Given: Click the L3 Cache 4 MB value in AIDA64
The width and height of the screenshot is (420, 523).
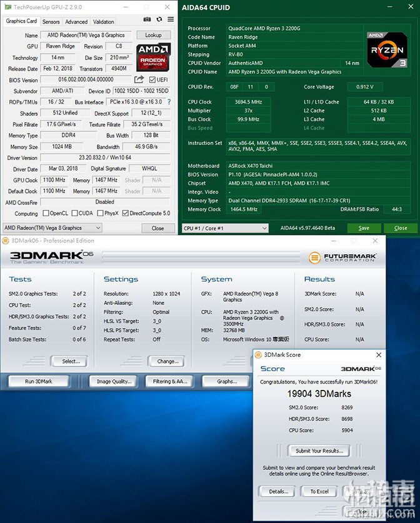Looking at the screenshot, I should click(x=379, y=119).
